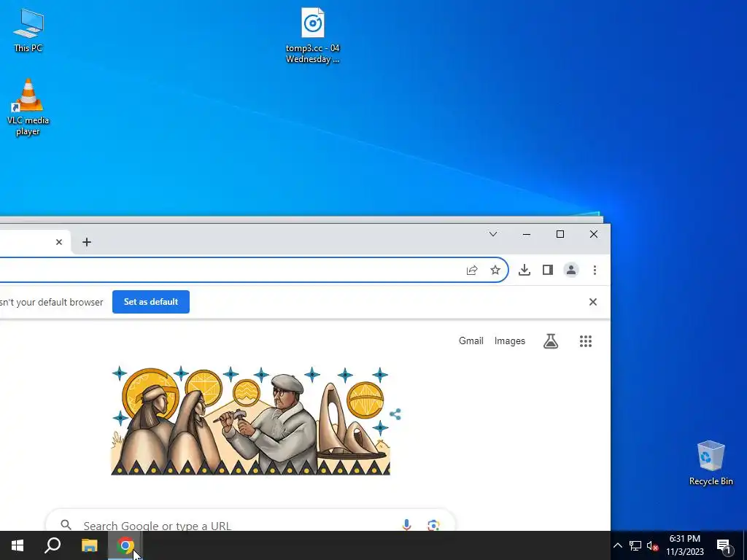Open Chrome three-dot menu

coord(595,270)
